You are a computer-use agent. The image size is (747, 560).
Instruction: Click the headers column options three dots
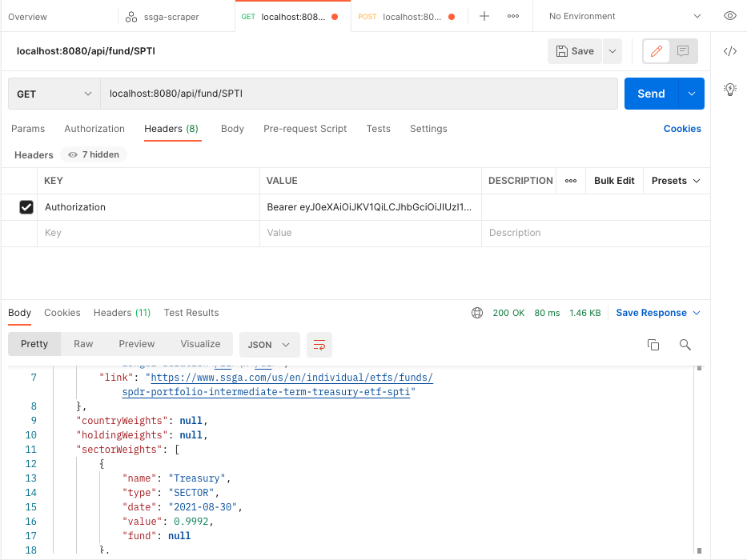click(571, 181)
